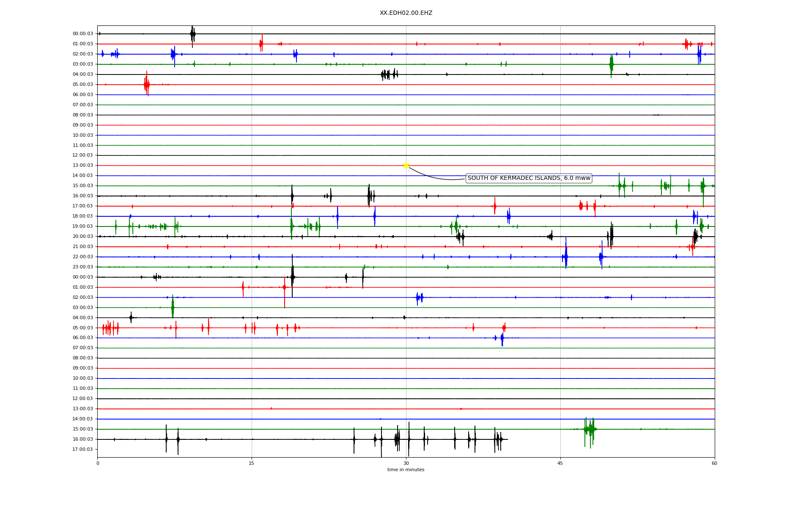Click the 23:00:03 row label
Image resolution: width=812 pixels, height=508 pixels.
(x=83, y=267)
